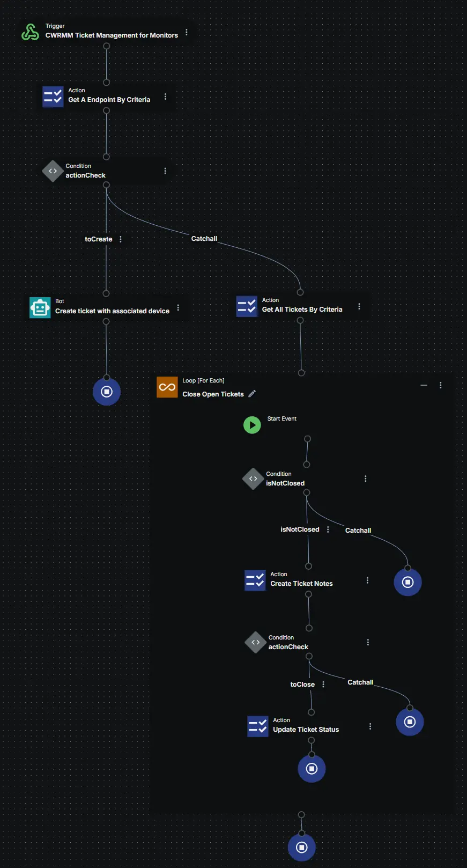467x868 pixels.
Task: Click the CWRMM Ticket Management for Monitors title
Action: pos(112,35)
